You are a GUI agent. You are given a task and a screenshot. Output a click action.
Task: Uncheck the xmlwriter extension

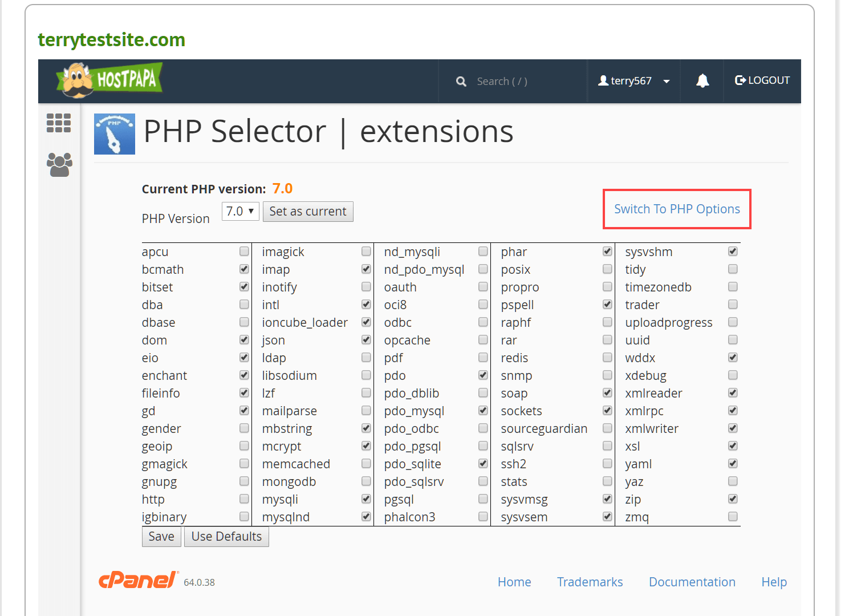(x=733, y=428)
